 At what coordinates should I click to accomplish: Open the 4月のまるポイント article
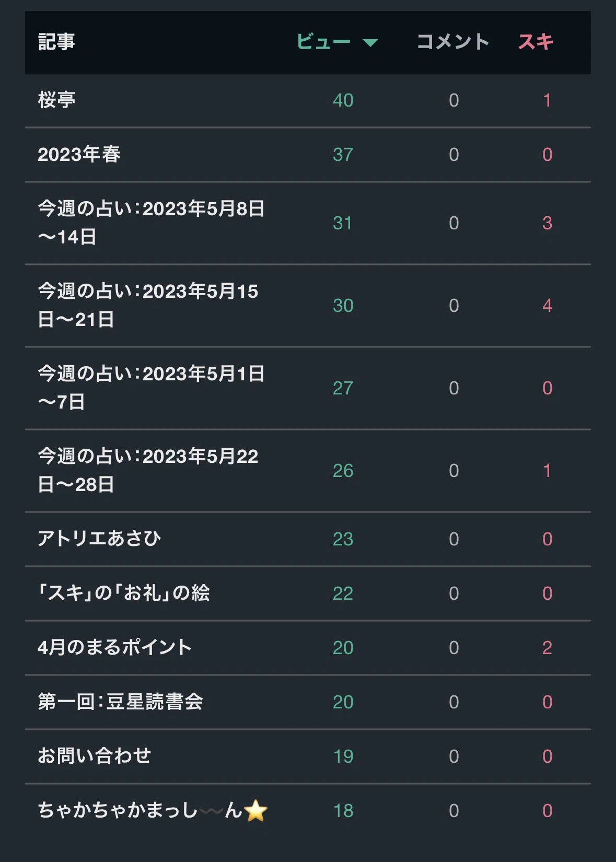pyautogui.click(x=114, y=647)
